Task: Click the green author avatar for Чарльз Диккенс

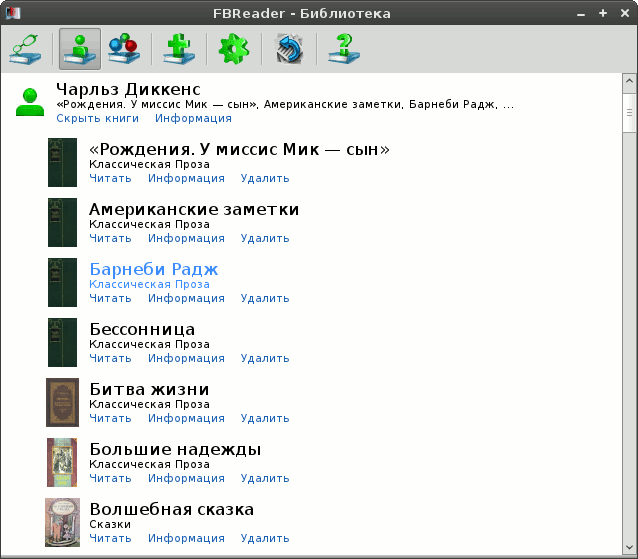Action: tap(30, 102)
